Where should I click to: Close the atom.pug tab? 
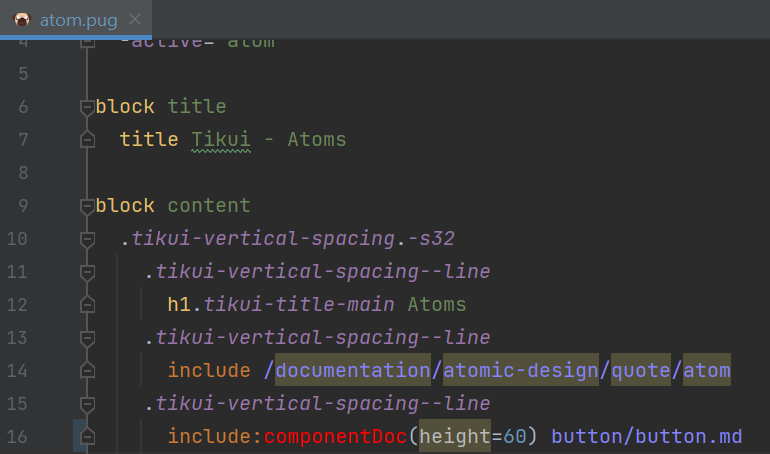coord(135,19)
